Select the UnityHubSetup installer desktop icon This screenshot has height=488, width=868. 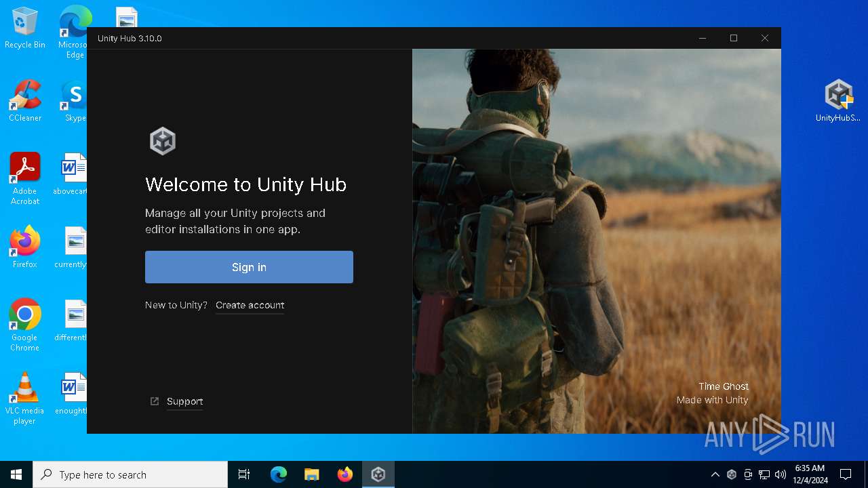[838, 100]
